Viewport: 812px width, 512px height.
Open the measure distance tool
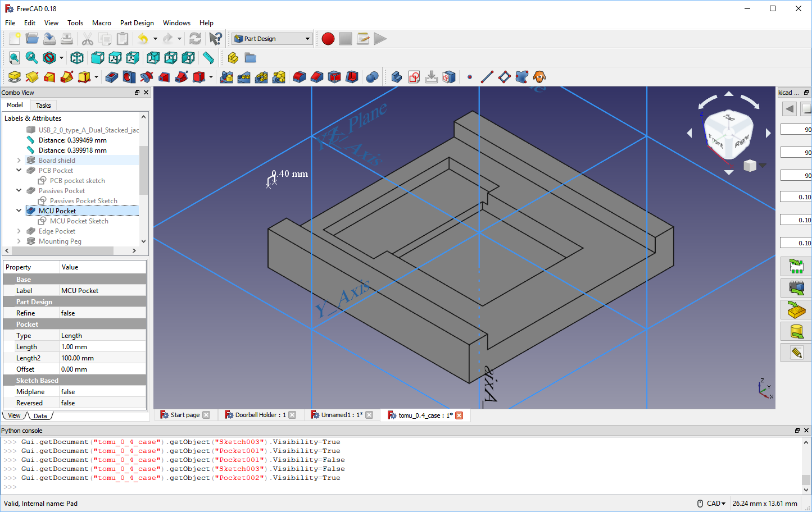point(208,58)
